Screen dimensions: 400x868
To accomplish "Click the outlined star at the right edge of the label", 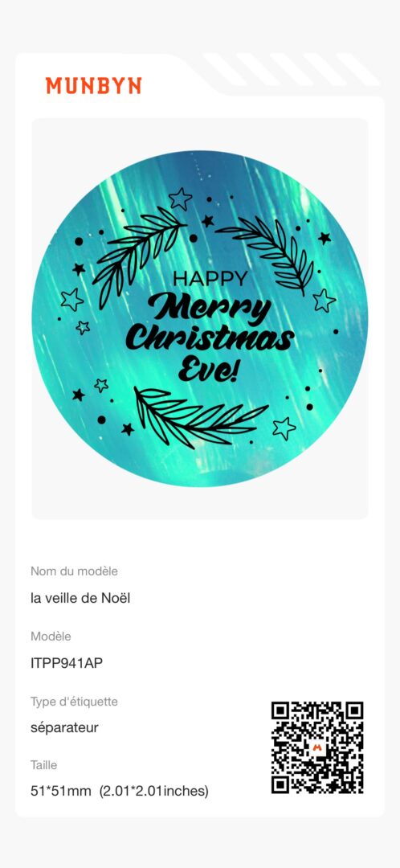I will tap(324, 300).
